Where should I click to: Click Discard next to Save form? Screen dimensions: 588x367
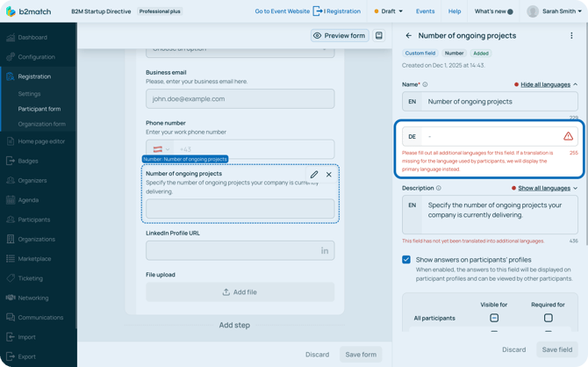pos(317,354)
